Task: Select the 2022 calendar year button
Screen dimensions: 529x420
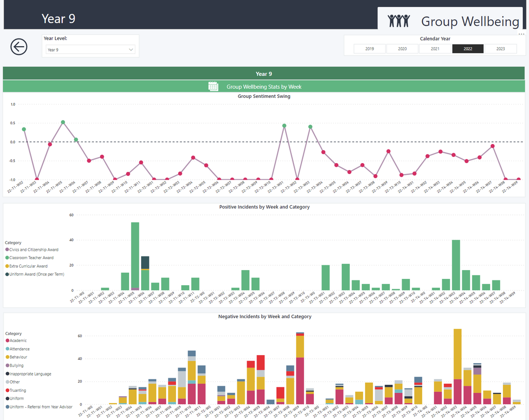Action: click(468, 49)
